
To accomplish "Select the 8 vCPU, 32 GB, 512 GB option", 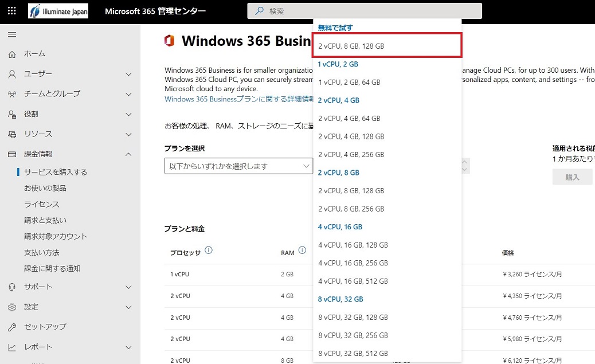I will coord(387,353).
